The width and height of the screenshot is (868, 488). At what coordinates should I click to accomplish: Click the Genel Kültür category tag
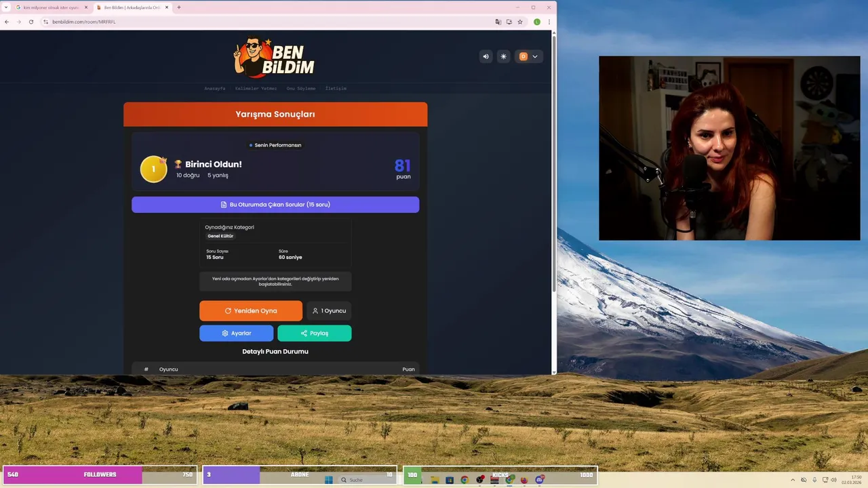[x=220, y=236]
